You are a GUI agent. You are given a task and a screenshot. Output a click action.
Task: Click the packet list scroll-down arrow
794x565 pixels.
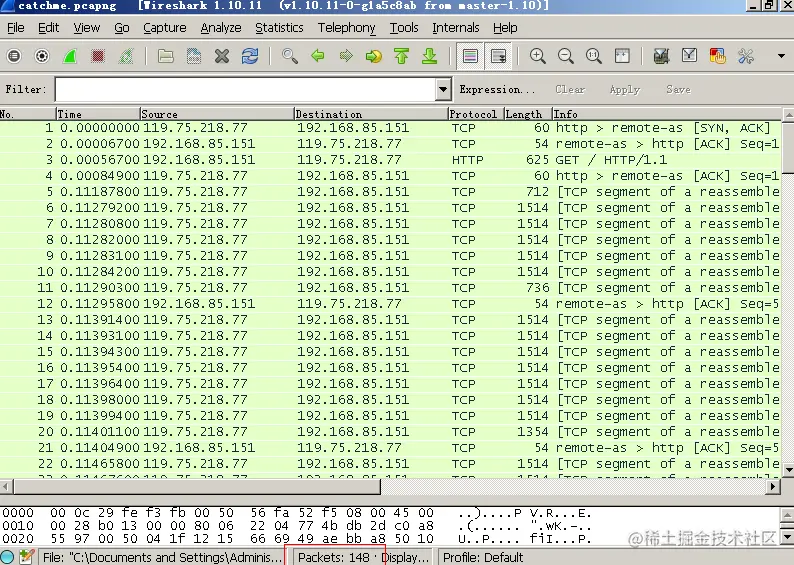pos(788,470)
